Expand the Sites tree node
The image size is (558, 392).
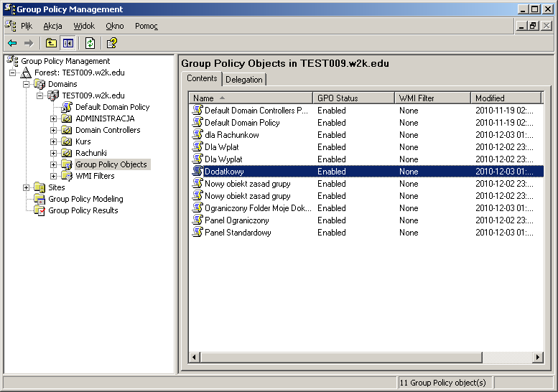tap(27, 187)
